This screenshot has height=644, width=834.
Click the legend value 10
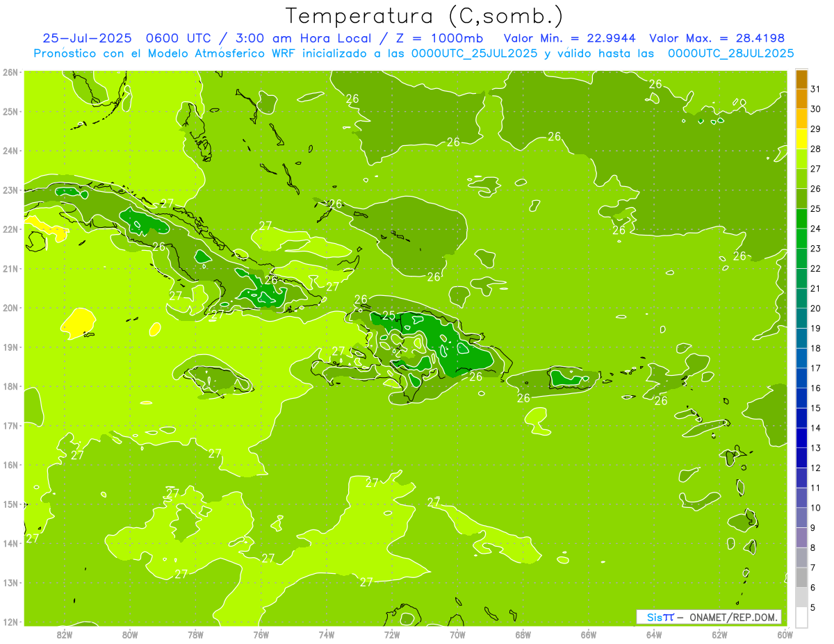(x=815, y=508)
